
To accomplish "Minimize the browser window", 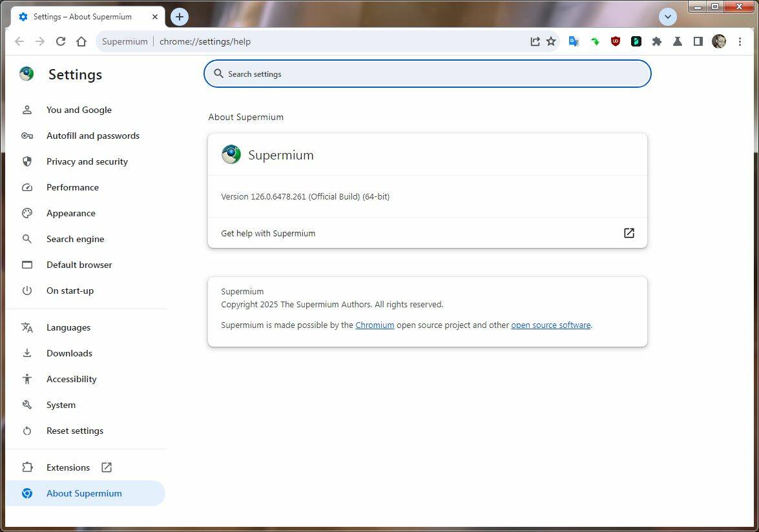I will [x=698, y=6].
